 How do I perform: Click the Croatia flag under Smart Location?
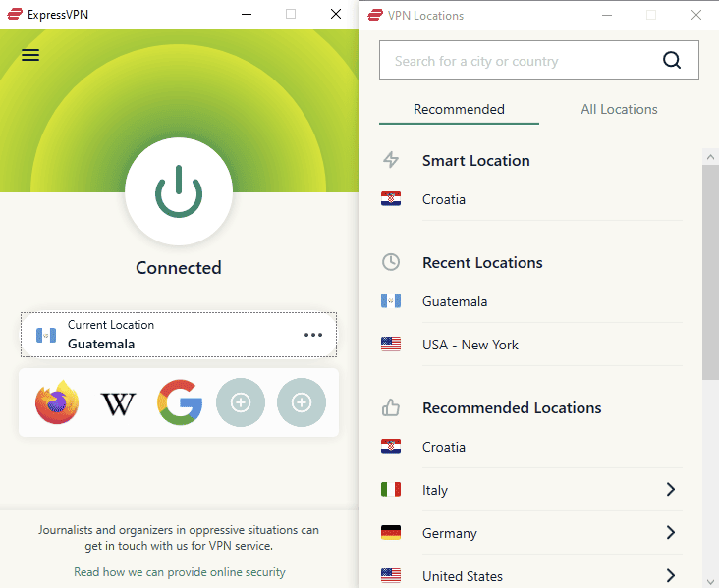(391, 199)
